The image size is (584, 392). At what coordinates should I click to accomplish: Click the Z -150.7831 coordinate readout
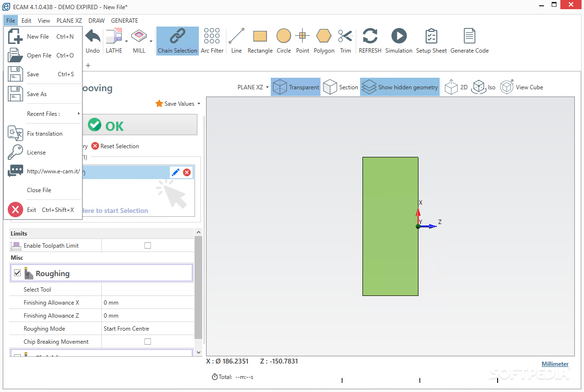pos(279,361)
